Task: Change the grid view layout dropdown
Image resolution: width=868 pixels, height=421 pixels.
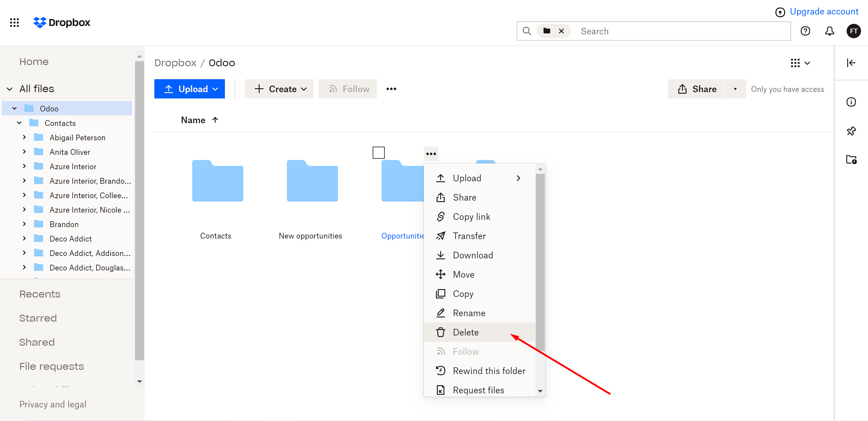Action: coord(800,63)
